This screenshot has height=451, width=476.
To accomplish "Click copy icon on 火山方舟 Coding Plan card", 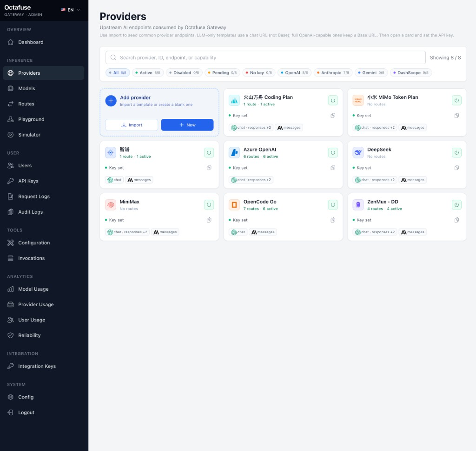I will tap(333, 116).
